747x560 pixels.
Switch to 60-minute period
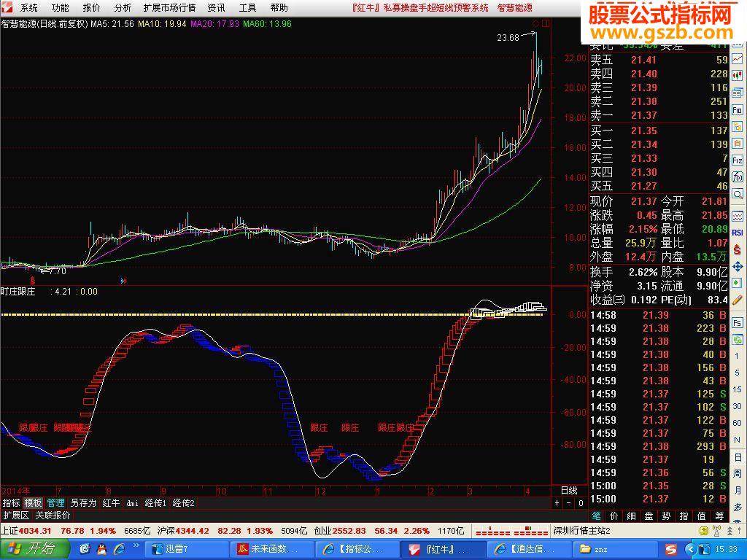click(737, 422)
